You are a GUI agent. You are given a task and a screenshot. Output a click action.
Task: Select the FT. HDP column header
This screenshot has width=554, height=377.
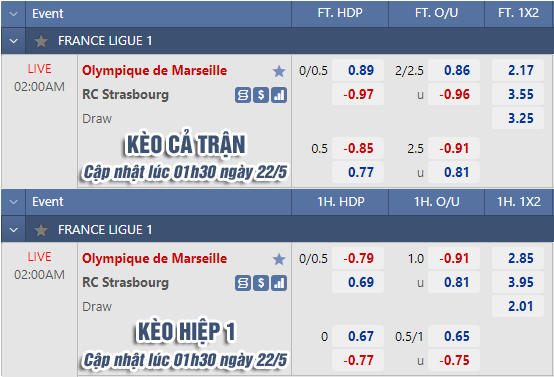[x=340, y=13]
